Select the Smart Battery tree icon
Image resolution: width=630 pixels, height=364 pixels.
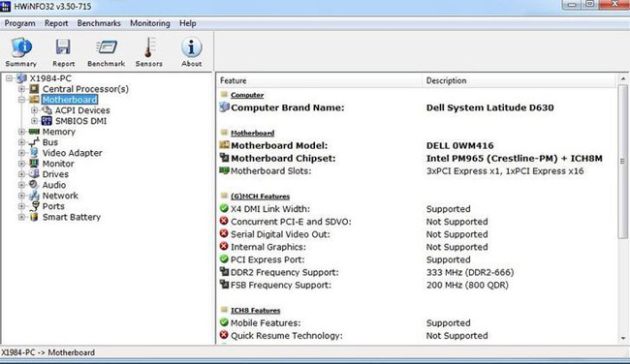34,217
